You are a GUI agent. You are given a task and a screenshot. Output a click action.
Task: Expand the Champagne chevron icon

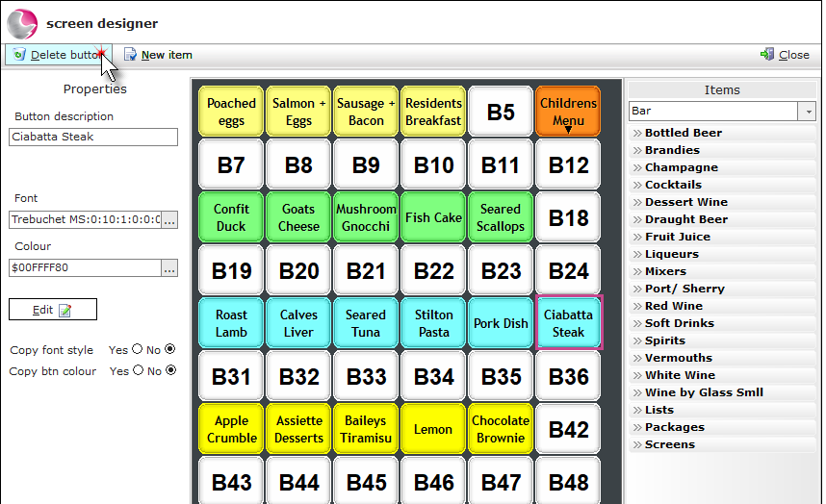coord(637,167)
